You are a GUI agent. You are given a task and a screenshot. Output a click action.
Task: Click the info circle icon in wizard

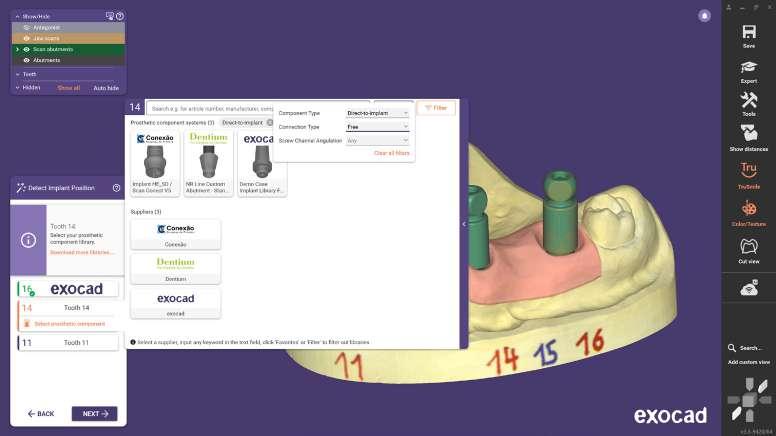point(28,240)
